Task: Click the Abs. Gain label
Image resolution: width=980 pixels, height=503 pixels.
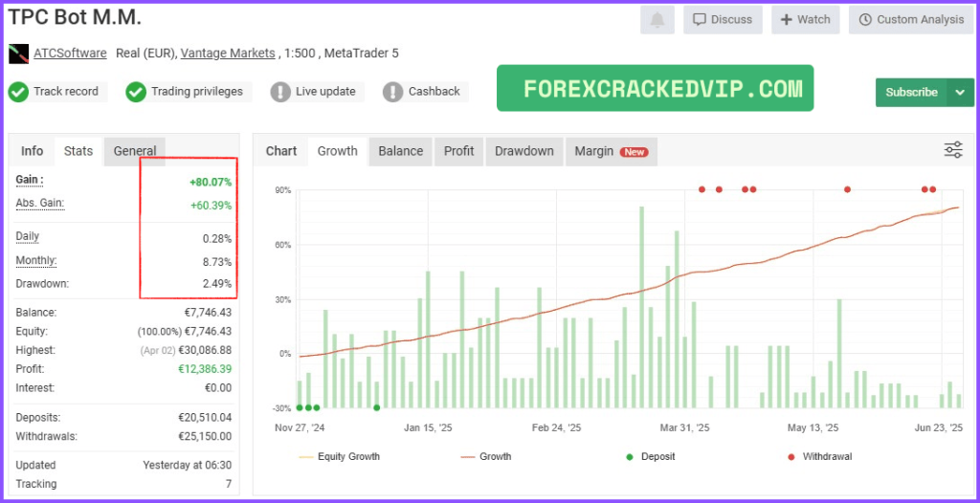Action: tap(40, 203)
